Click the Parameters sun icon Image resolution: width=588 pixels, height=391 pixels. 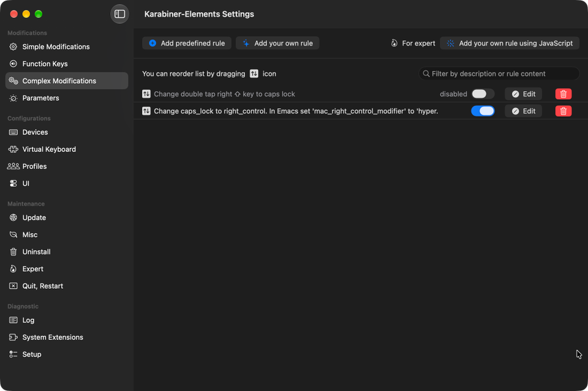point(13,98)
